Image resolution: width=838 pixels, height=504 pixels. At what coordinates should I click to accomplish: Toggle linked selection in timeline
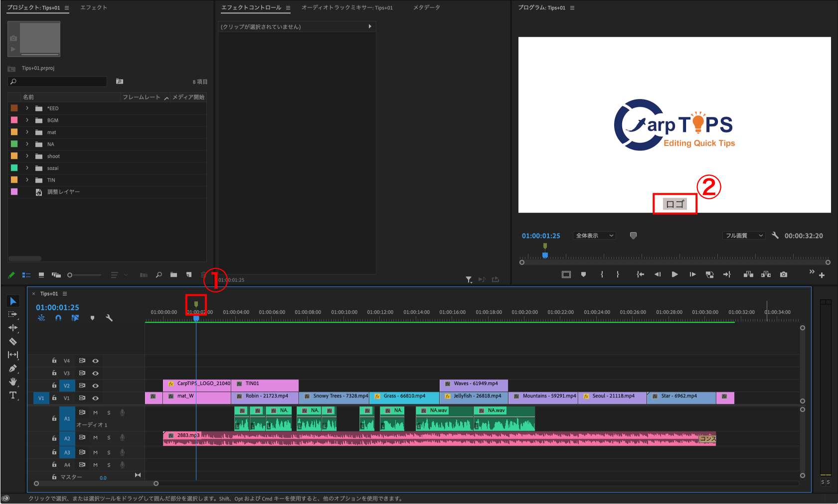click(75, 318)
